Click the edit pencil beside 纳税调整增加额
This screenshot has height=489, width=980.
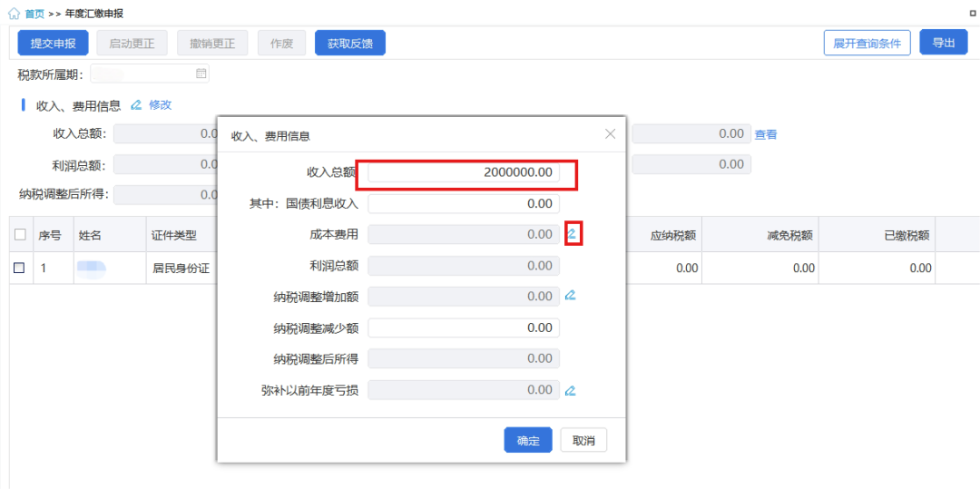pyautogui.click(x=571, y=296)
